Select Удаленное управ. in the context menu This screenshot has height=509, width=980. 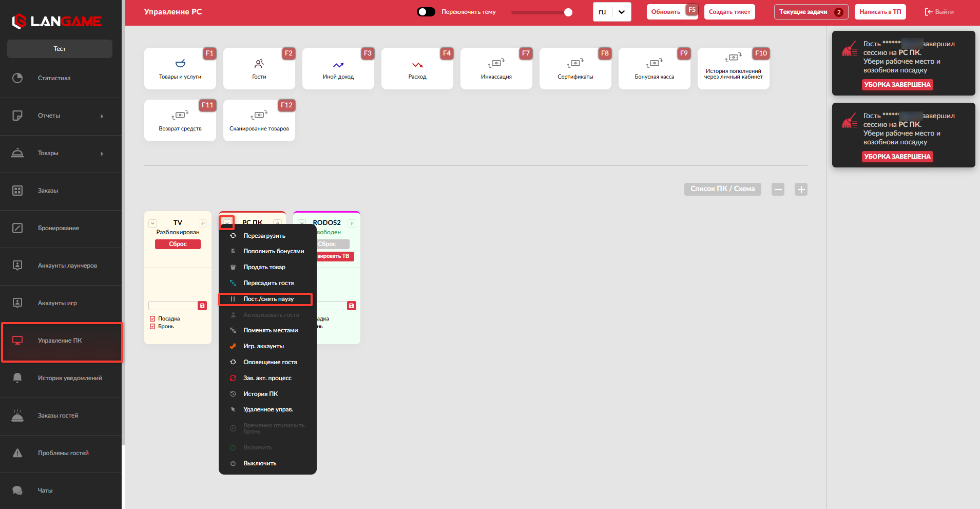[x=267, y=409]
